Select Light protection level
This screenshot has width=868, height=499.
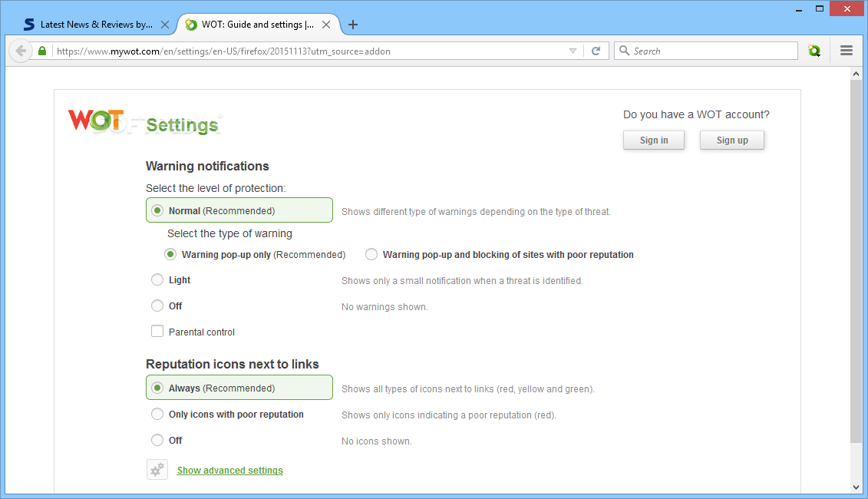coord(157,279)
